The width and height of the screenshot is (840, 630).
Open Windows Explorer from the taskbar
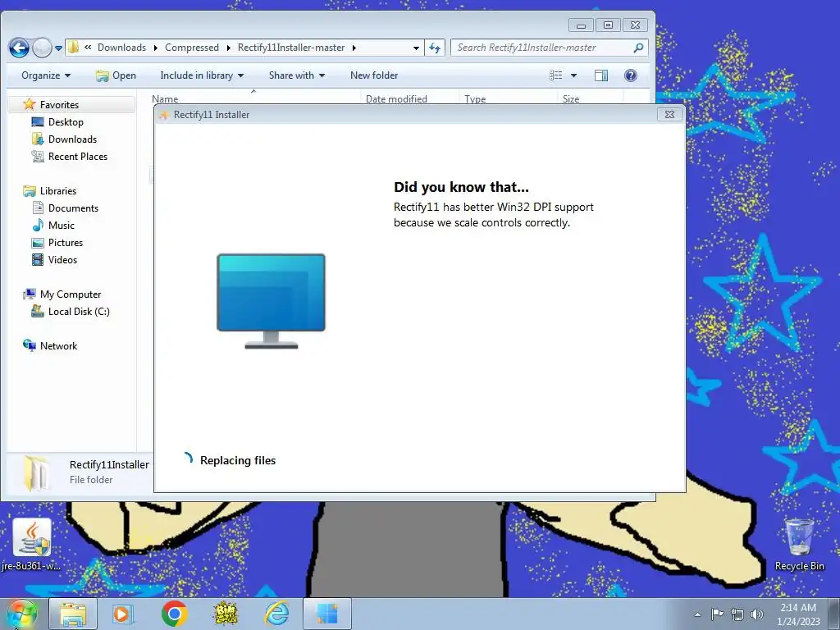73,614
